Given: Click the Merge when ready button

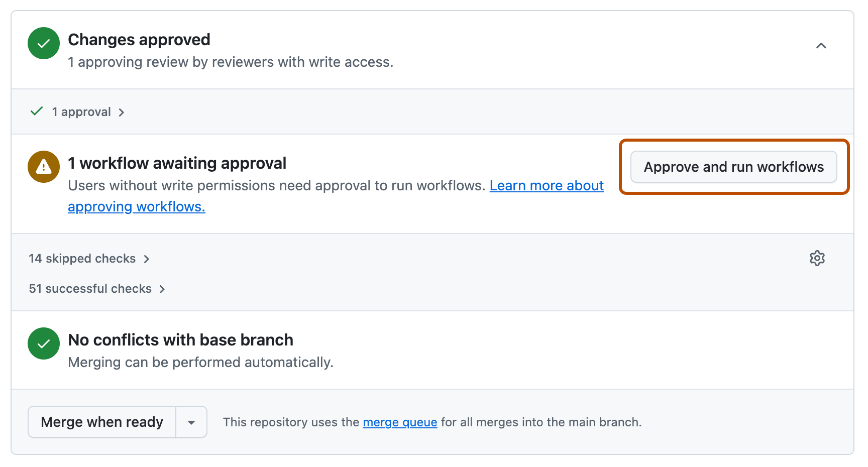Looking at the screenshot, I should coord(101,422).
